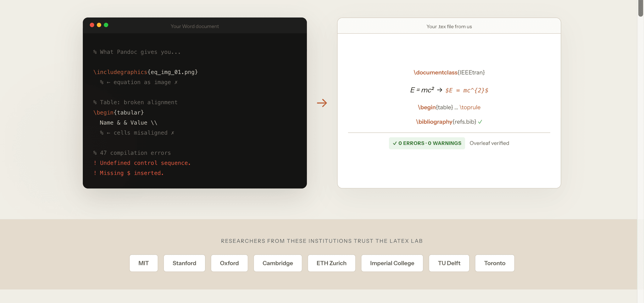This screenshot has height=303, width=644.
Task: Select the Stanford institution chip
Action: pos(184,263)
